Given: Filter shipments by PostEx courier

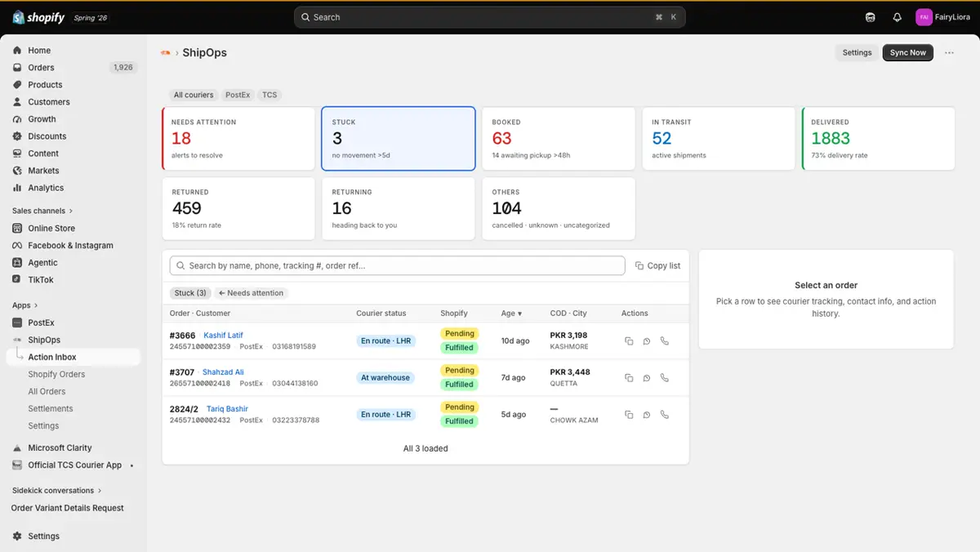Looking at the screenshot, I should click(238, 95).
